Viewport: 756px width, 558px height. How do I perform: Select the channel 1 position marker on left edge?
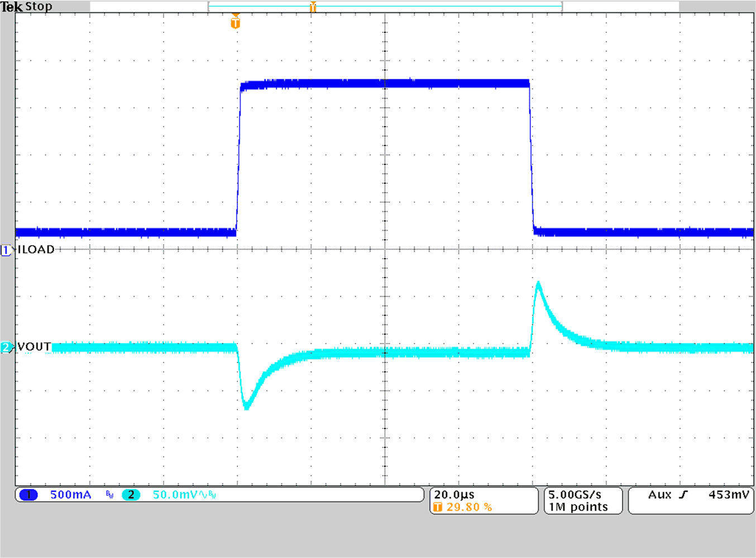pyautogui.click(x=6, y=250)
